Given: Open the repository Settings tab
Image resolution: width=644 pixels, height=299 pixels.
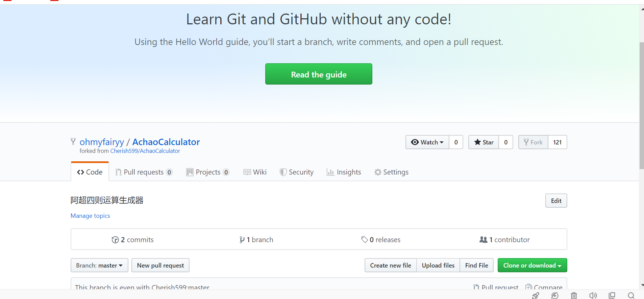Looking at the screenshot, I should [391, 172].
